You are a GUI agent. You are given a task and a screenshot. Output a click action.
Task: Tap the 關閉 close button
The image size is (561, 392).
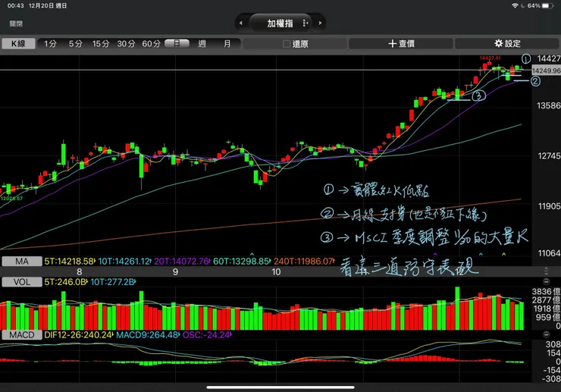(16, 24)
